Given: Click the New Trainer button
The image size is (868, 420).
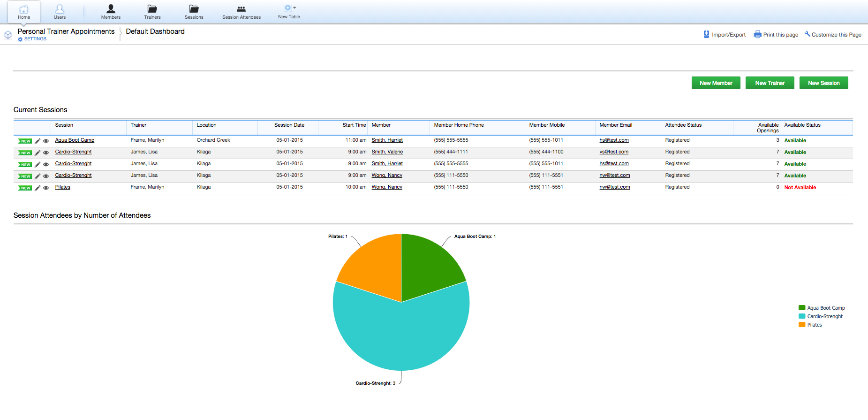Looking at the screenshot, I should (770, 83).
